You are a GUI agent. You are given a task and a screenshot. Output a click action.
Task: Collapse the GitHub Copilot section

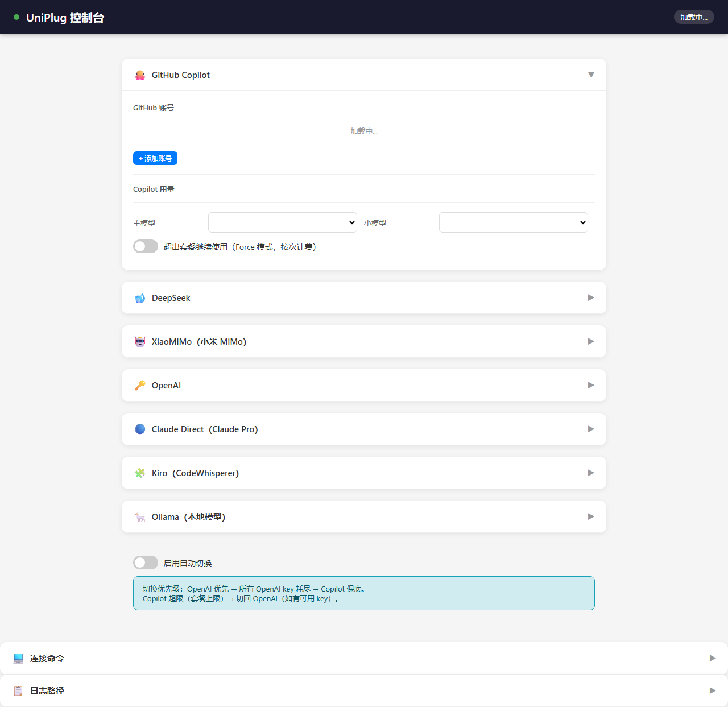click(591, 75)
